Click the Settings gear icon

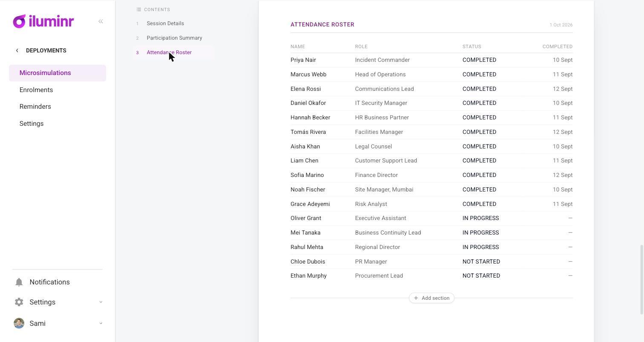point(19,302)
